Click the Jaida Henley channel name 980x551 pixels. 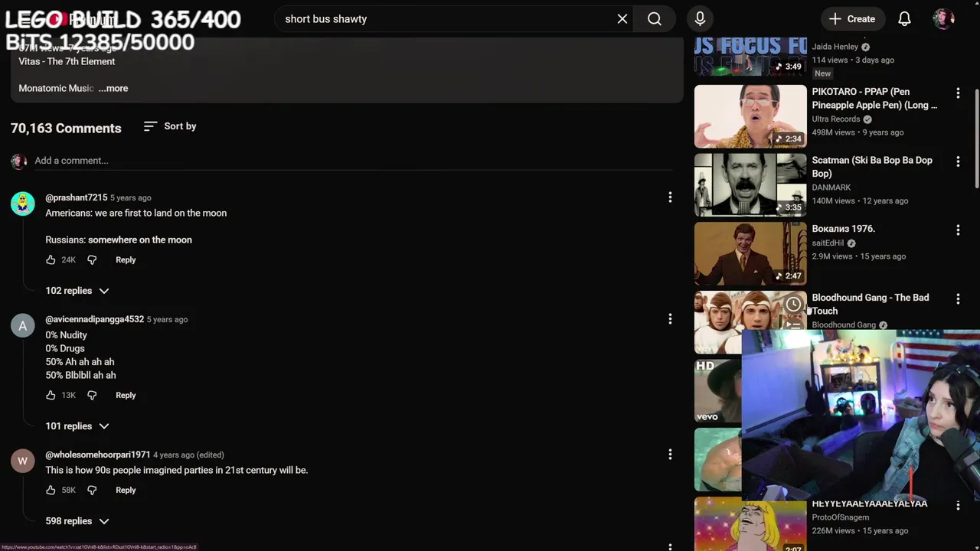coord(835,47)
